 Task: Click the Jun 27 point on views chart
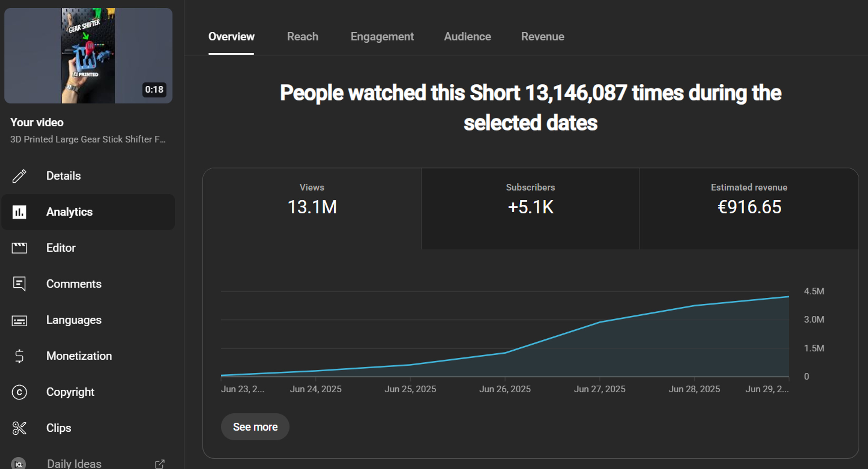point(599,322)
